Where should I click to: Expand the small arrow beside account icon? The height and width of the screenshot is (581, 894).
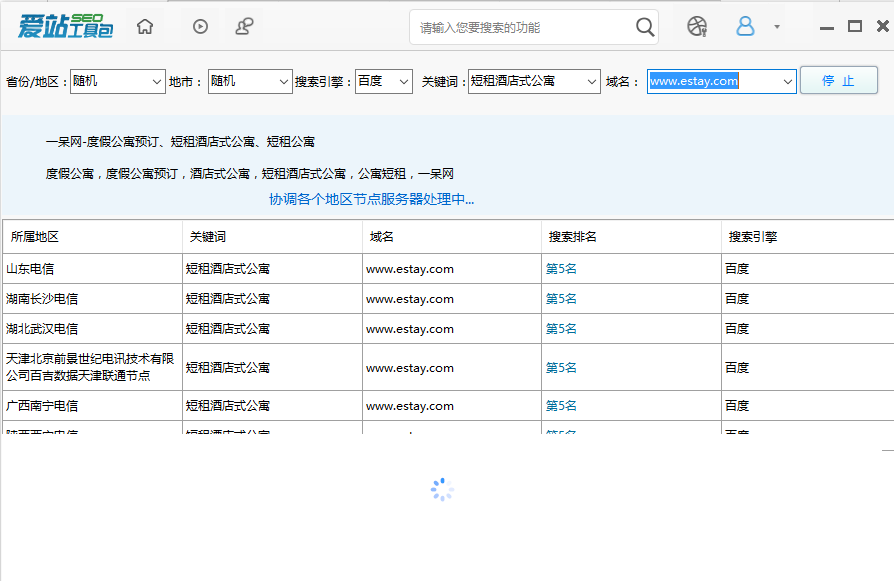click(777, 27)
